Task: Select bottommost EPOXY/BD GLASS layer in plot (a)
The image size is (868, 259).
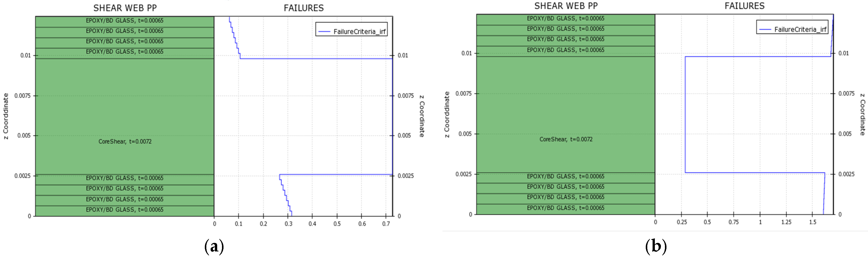Action: coord(125,210)
